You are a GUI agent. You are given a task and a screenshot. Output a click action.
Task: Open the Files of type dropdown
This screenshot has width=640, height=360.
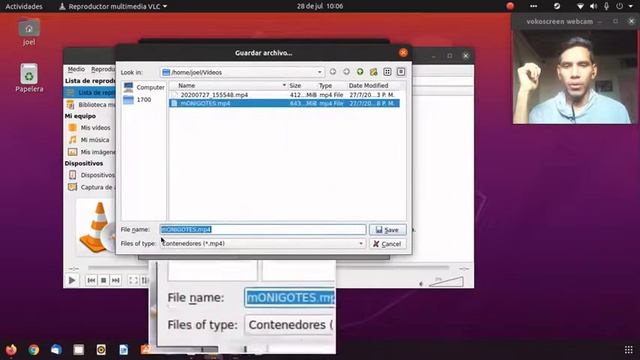[x=361, y=244]
